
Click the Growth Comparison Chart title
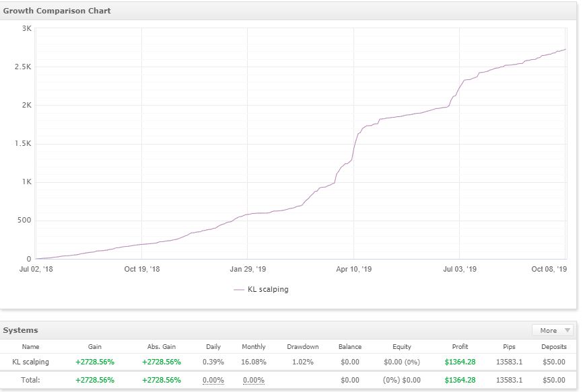pos(57,11)
